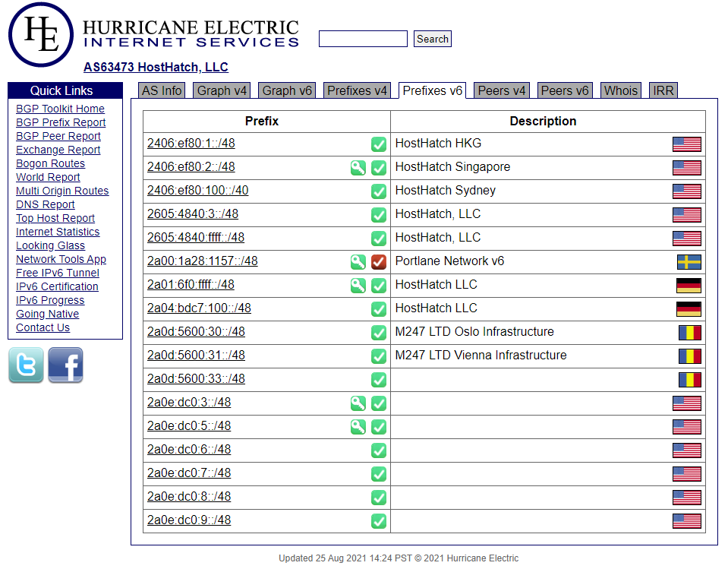Open Network Tools App link

[61, 259]
